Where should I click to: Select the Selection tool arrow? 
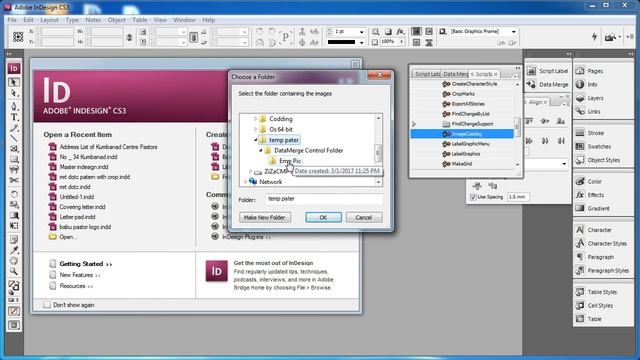coord(14,82)
